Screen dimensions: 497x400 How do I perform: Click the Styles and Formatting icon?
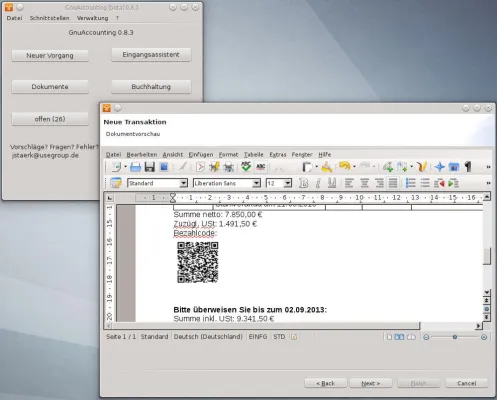[116, 183]
